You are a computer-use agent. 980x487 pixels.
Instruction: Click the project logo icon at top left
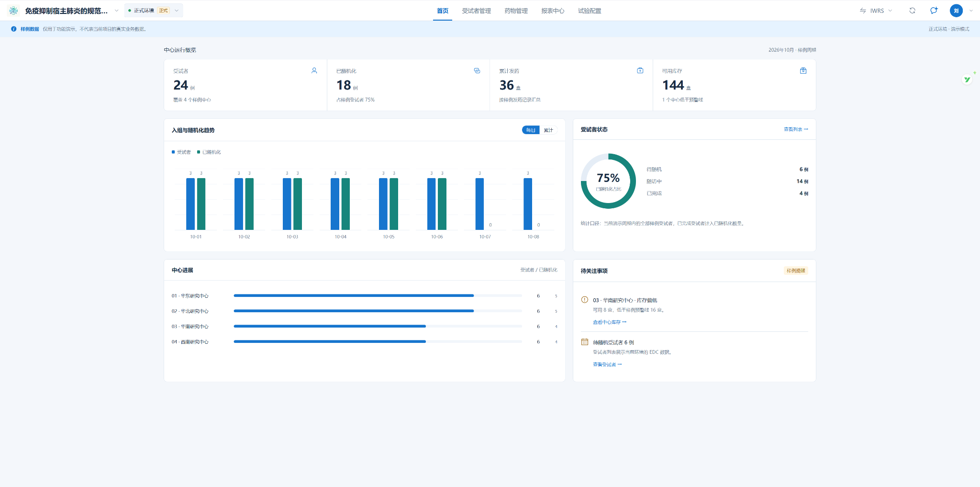pyautogui.click(x=13, y=11)
